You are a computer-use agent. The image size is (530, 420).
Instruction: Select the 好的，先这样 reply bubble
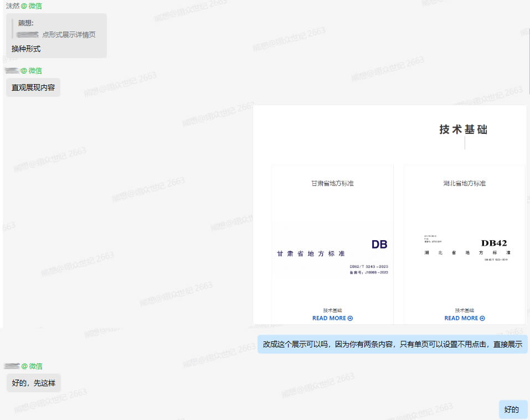point(34,383)
